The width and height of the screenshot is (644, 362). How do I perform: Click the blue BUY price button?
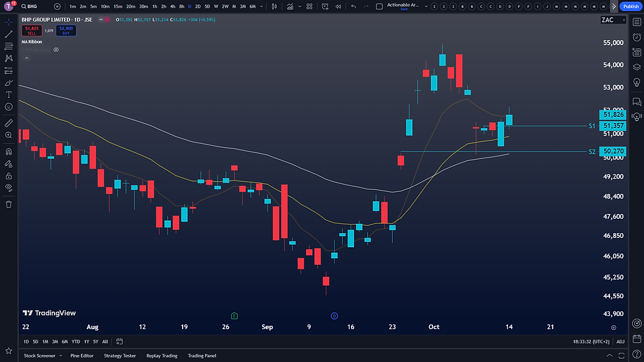click(66, 30)
